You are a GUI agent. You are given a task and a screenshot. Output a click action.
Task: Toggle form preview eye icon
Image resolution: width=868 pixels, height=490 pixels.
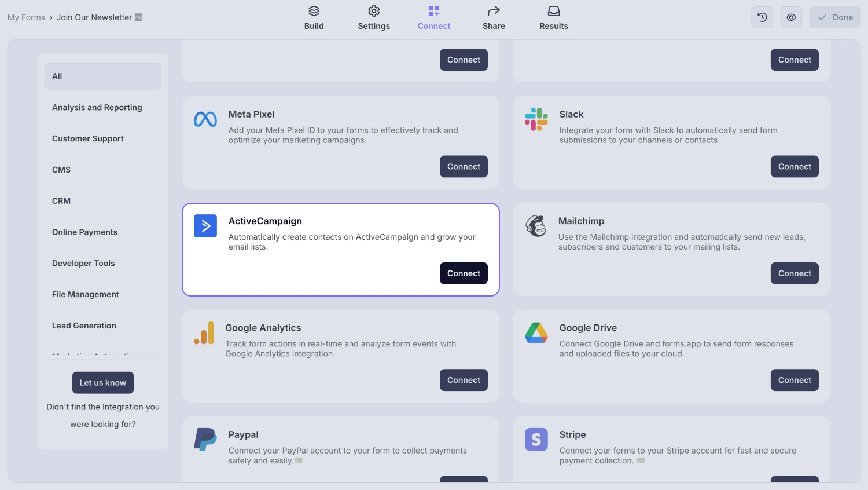coord(791,17)
